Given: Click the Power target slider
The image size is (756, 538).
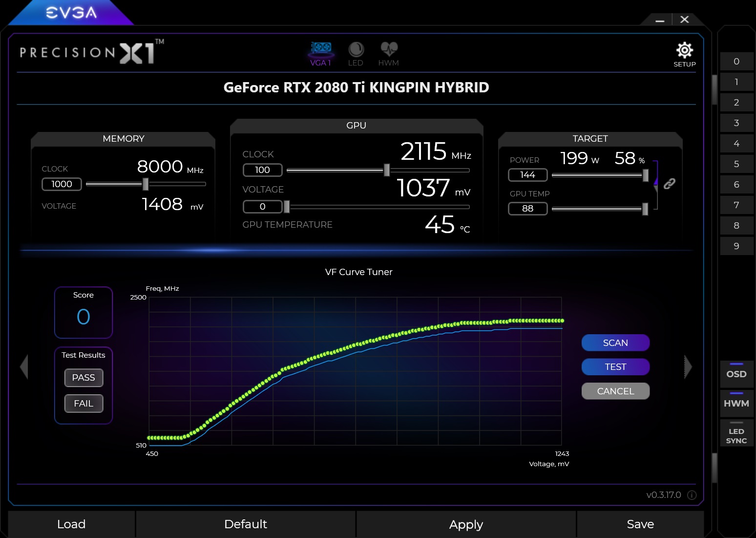Looking at the screenshot, I should click(646, 174).
